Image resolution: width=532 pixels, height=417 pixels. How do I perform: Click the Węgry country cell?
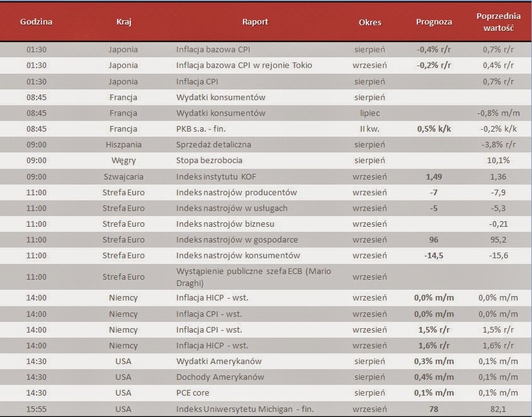click(123, 161)
